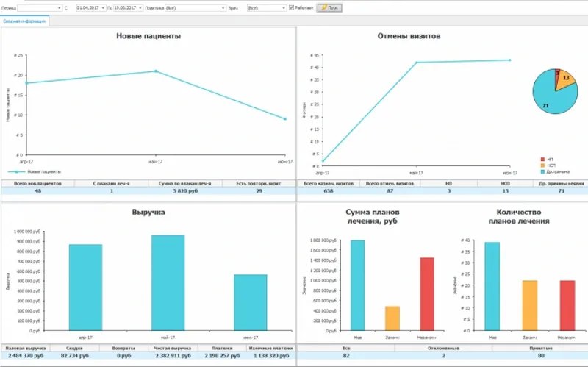Viewport: 588px width, 367px height.
Task: Click blue Др.причина legend swatch
Action: click(x=542, y=171)
